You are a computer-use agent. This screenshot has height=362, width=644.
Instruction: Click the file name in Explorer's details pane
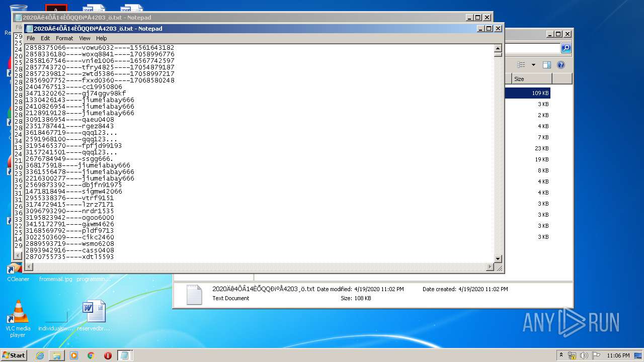point(263,289)
